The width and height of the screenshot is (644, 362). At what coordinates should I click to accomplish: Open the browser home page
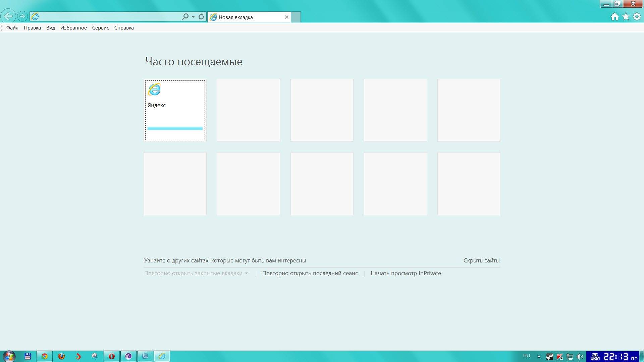(615, 16)
